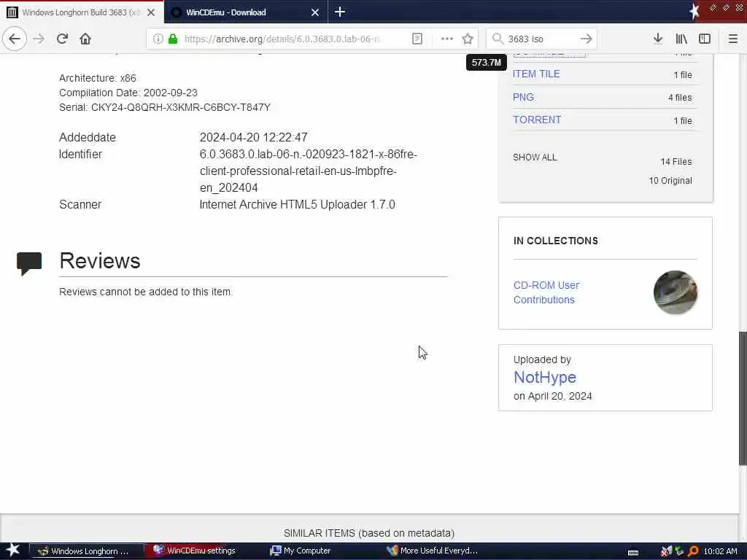Click the search magnifier icon
This screenshot has height=560, width=747.
click(x=498, y=39)
